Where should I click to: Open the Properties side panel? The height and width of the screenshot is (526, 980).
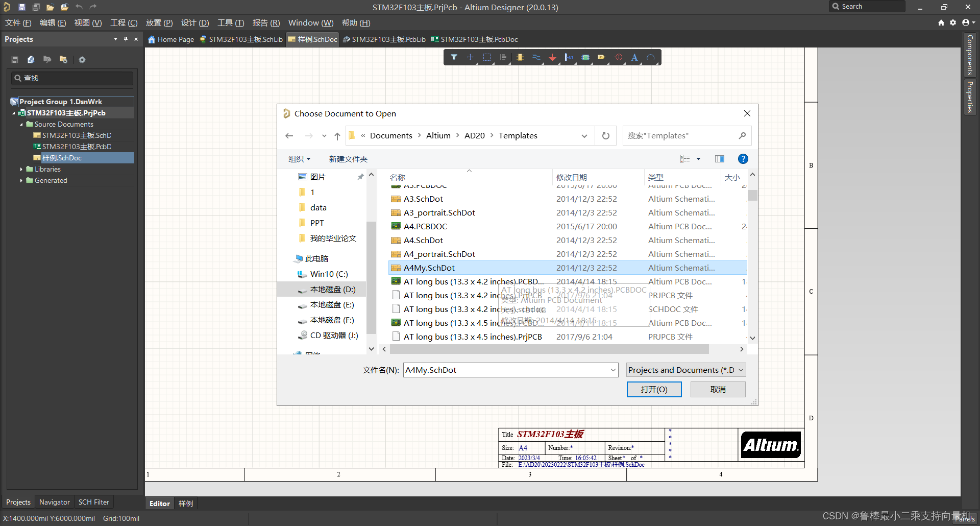coord(970,97)
